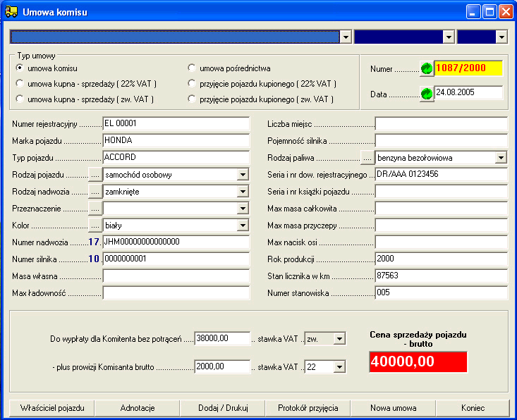Screen dimensions: 517x420
Task: Click the ellipsis button beside Kolor
Action: tap(95, 225)
